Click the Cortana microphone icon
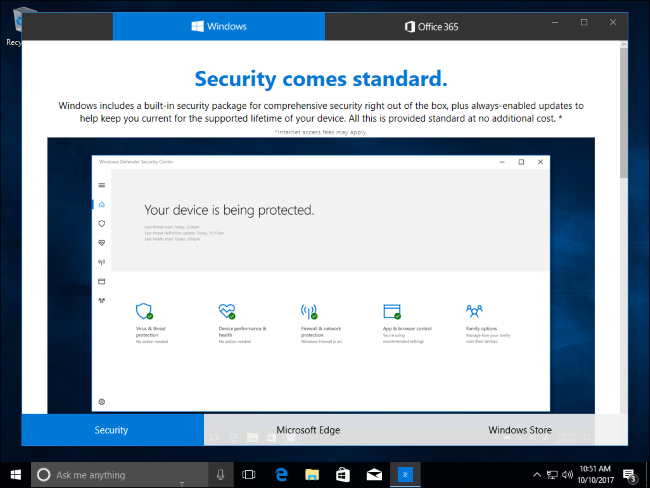650x488 pixels. tap(221, 475)
